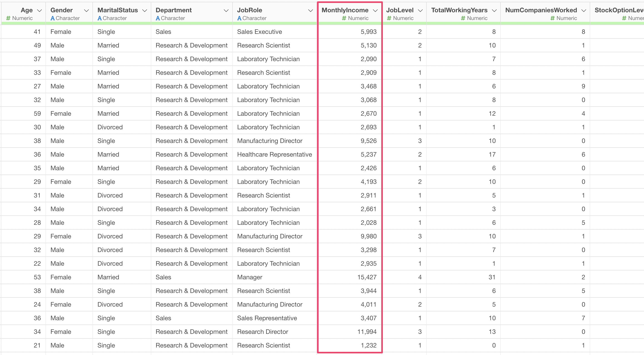644x355 pixels.
Task: Select the MonthlyIncome column header
Action: pos(345,10)
